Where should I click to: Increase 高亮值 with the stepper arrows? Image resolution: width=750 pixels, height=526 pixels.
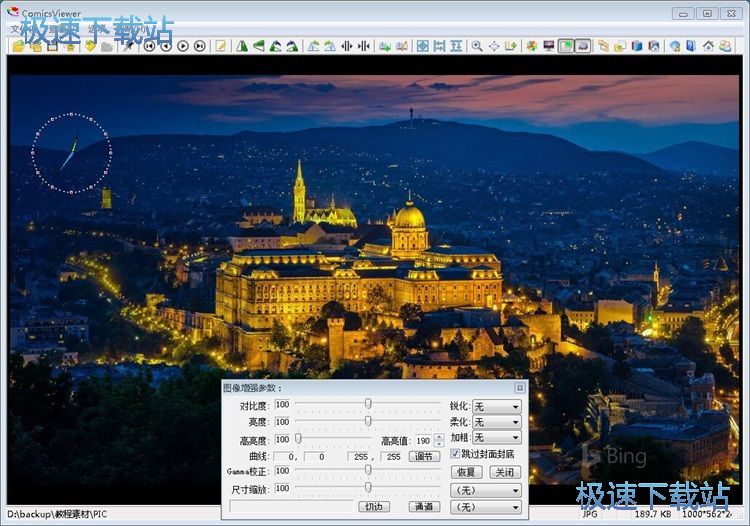pyautogui.click(x=439, y=437)
